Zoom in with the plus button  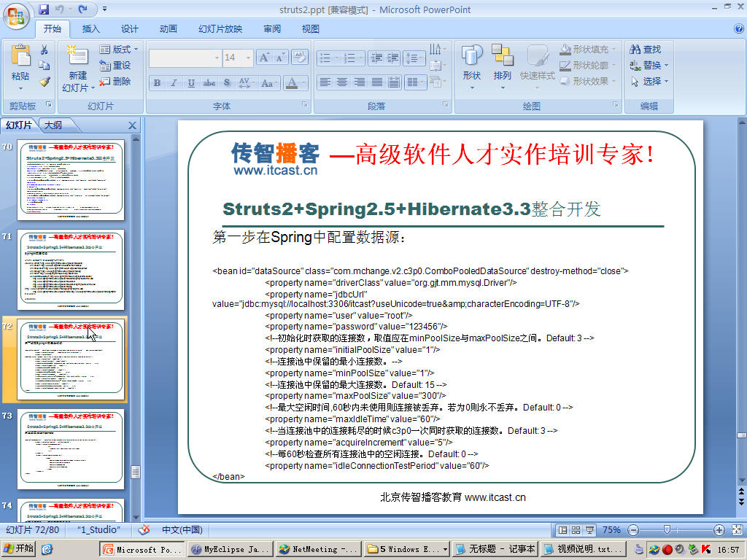pyautogui.click(x=719, y=530)
